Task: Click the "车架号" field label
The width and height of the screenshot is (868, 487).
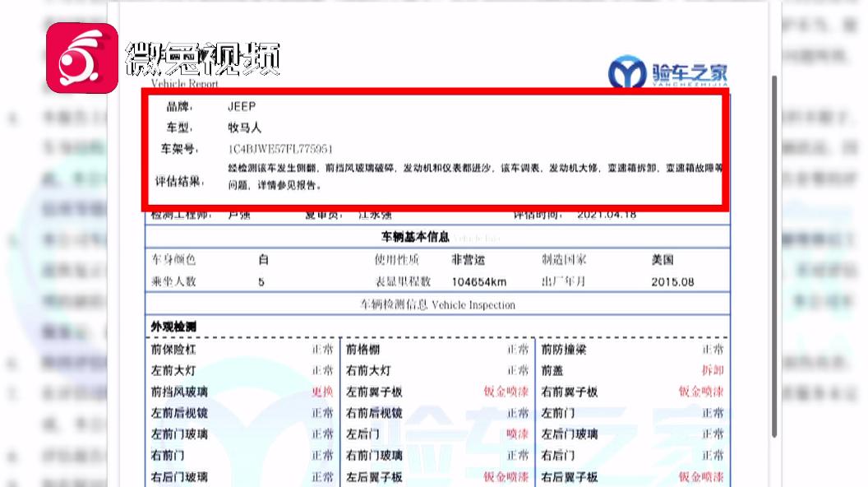Action: tap(178, 149)
